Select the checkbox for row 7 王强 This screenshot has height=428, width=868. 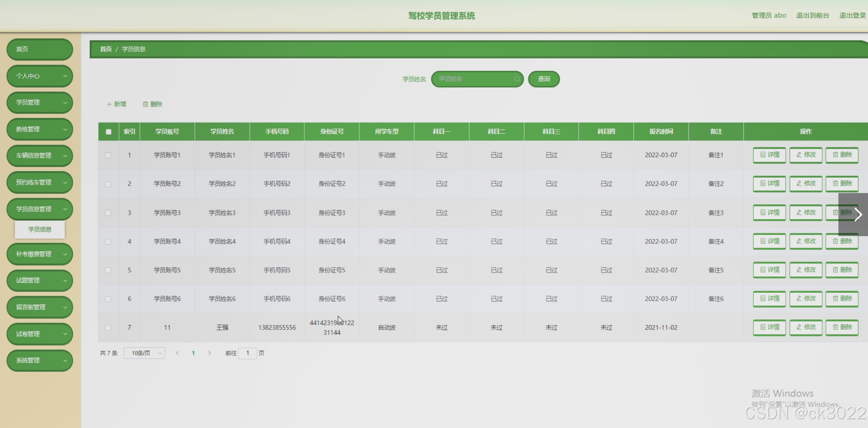108,328
